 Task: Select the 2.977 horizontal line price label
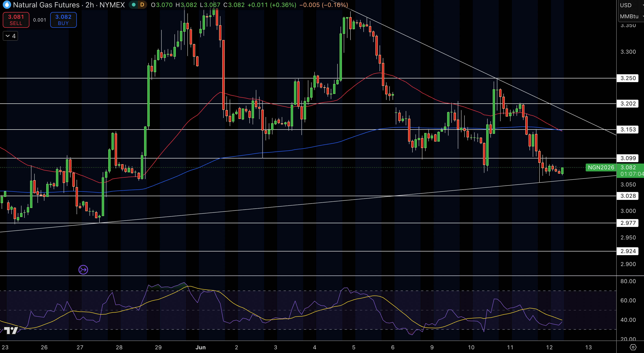coord(628,223)
